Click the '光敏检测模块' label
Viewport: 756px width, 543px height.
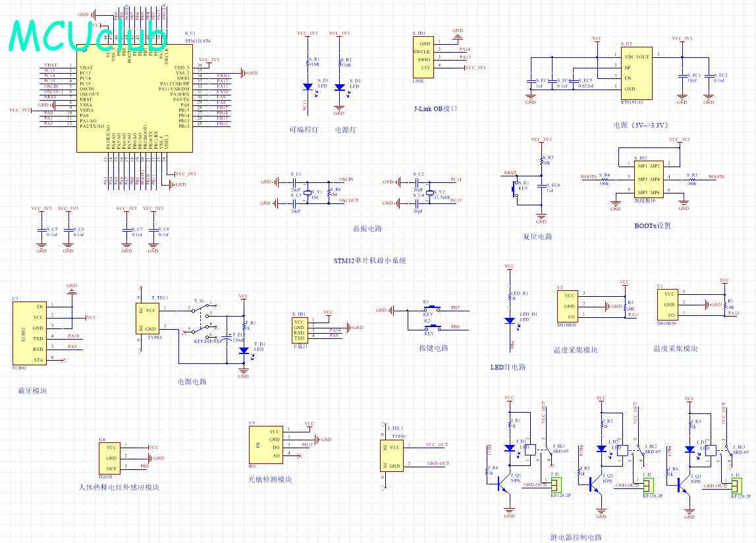pos(270,479)
